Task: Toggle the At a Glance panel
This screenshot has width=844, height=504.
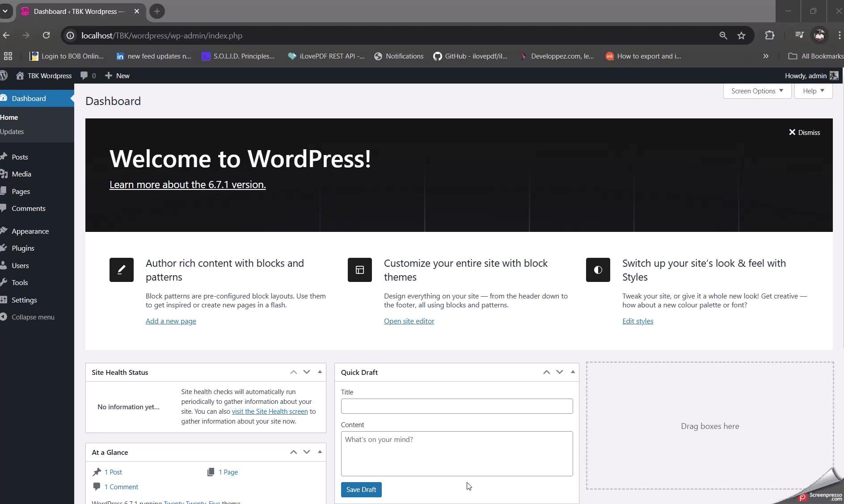Action: tap(320, 452)
